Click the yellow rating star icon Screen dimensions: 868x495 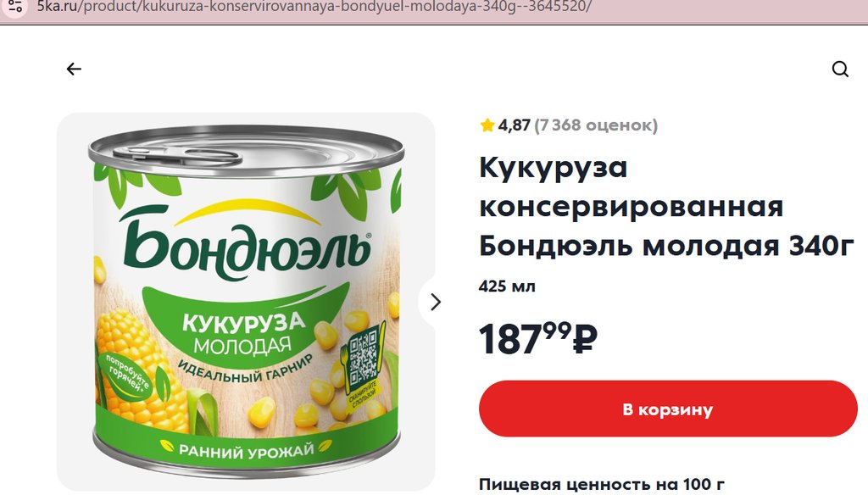click(487, 125)
